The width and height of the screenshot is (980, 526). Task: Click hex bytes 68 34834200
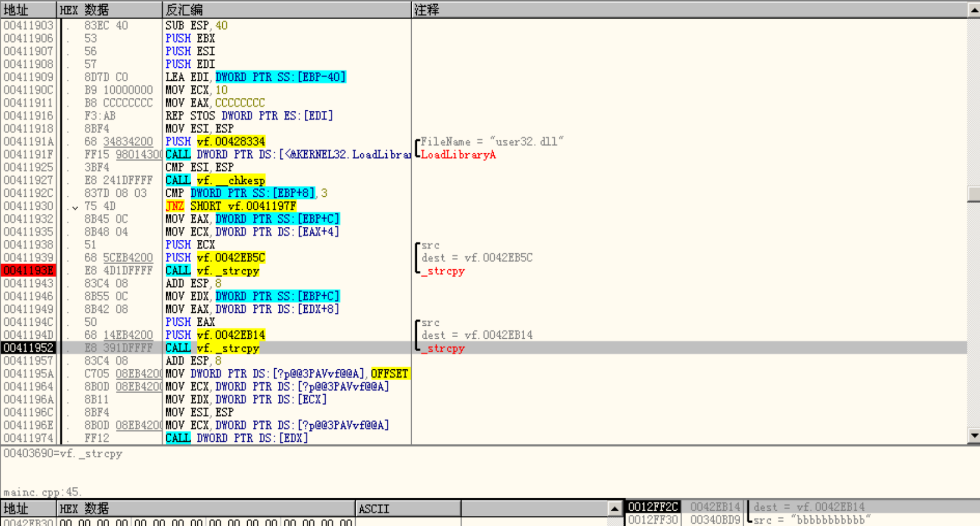(x=118, y=141)
